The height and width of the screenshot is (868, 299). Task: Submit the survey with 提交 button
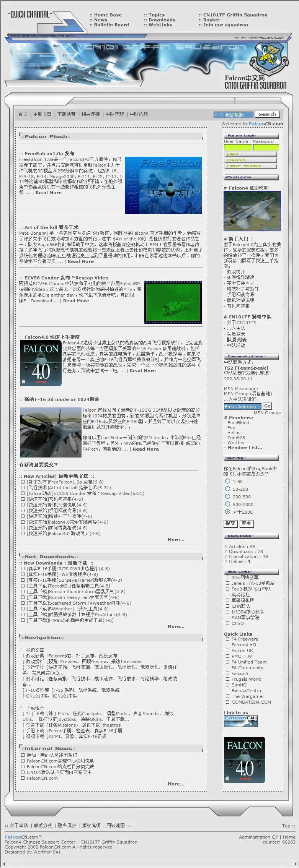coord(230,523)
